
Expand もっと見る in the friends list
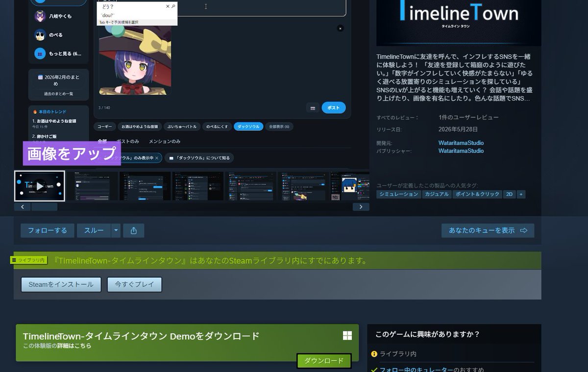(59, 53)
